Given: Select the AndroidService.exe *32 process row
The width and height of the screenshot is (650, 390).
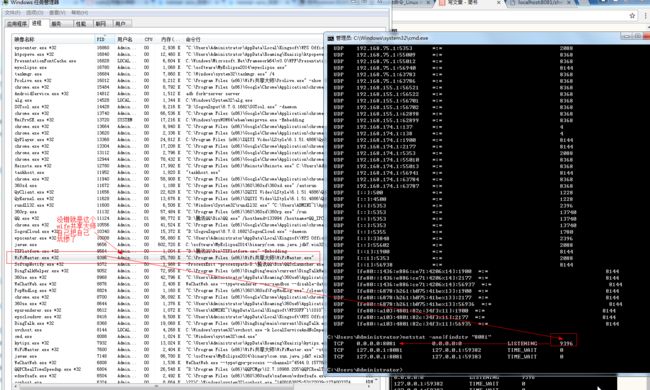Looking at the screenshot, I should point(167,94).
